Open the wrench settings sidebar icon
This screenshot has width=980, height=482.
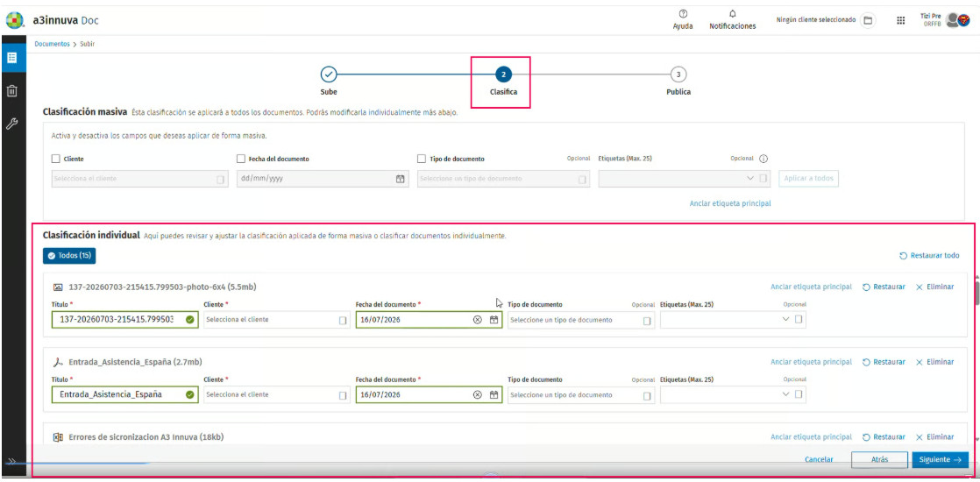pyautogui.click(x=12, y=124)
